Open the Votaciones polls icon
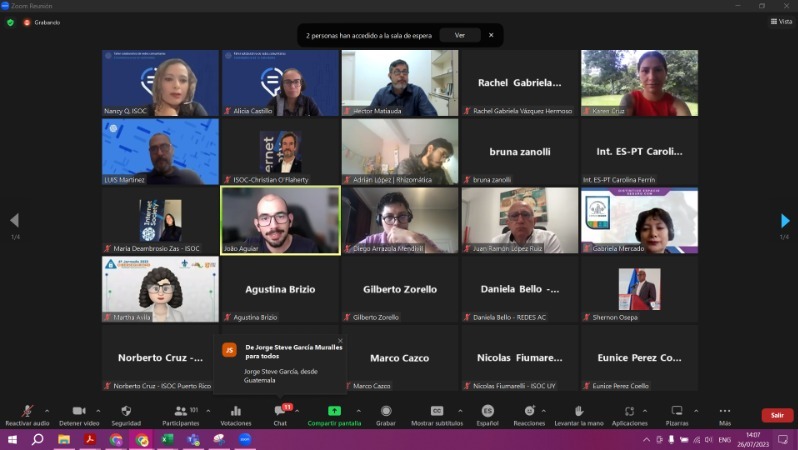The width and height of the screenshot is (798, 450). 236,411
